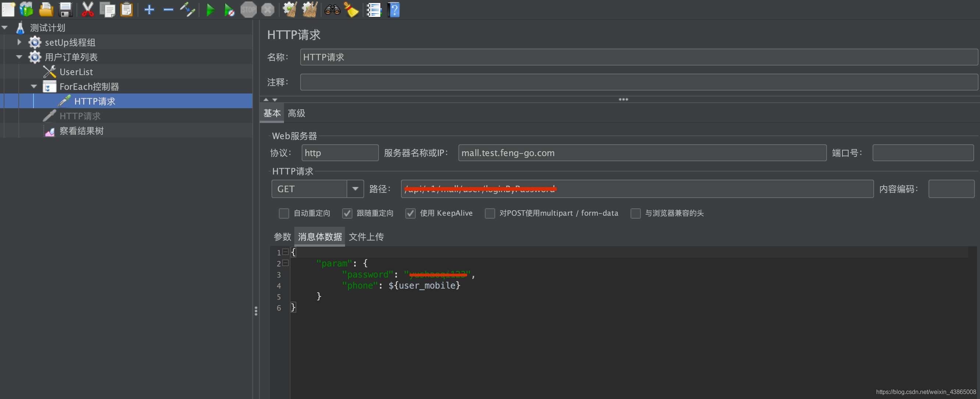Screen dimensions: 980x399
Task: Enable 自动重定向 checkbox
Action: (284, 213)
